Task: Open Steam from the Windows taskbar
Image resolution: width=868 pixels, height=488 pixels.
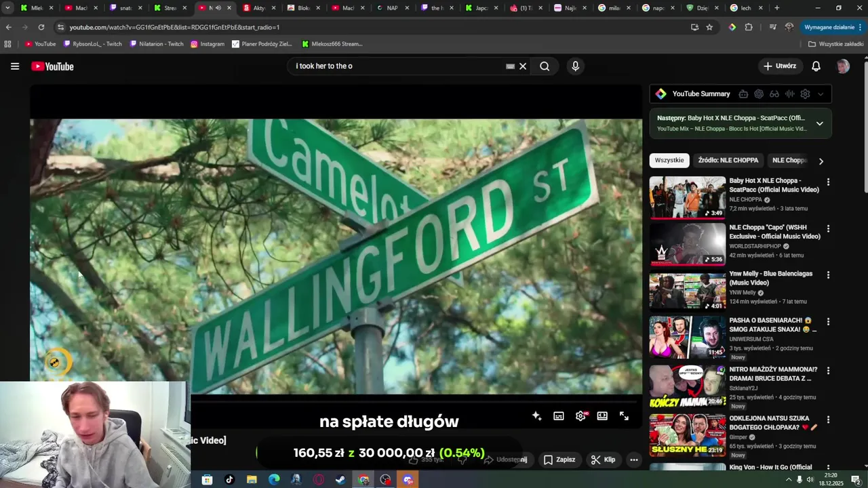Action: [340, 480]
